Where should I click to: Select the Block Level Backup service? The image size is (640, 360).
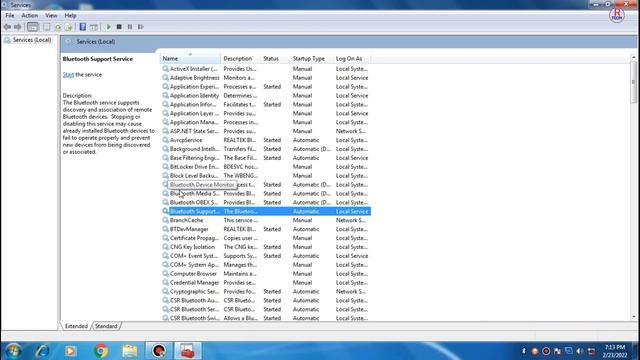click(x=266, y=176)
